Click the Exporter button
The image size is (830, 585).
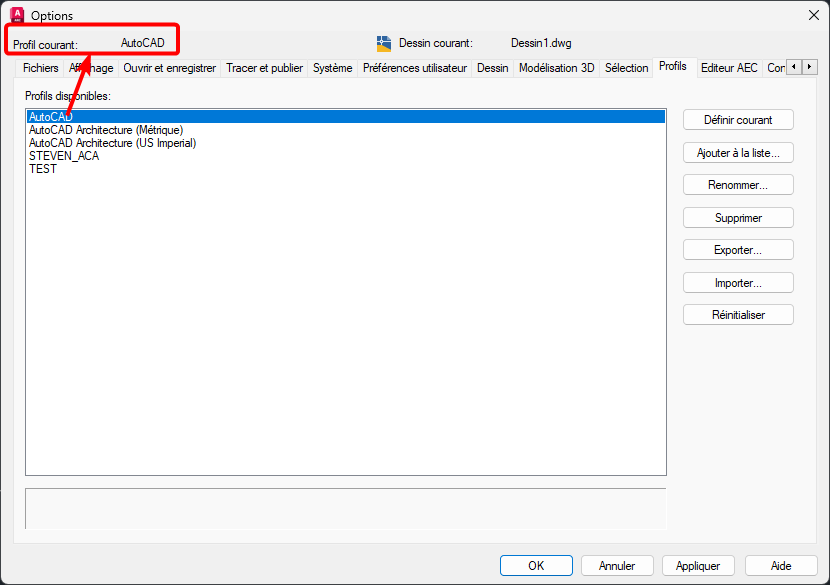(x=738, y=250)
